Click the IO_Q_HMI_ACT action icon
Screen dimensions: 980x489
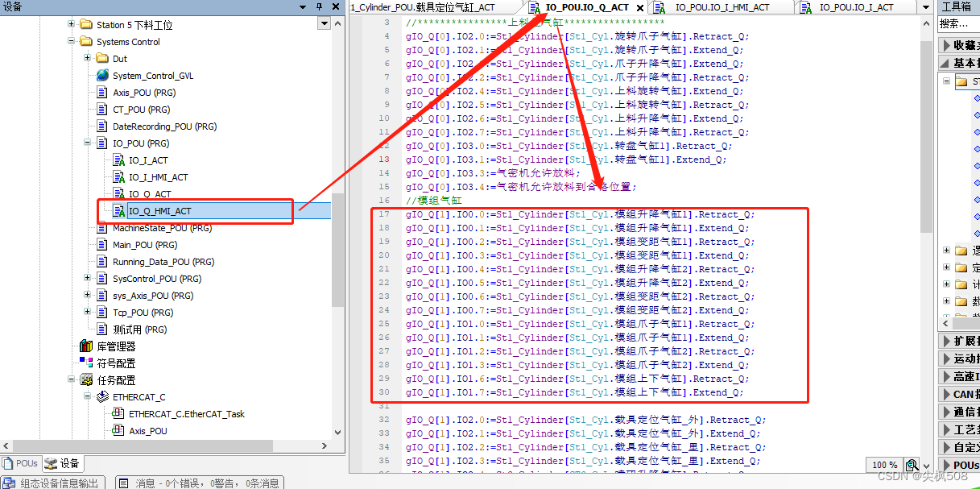click(118, 211)
